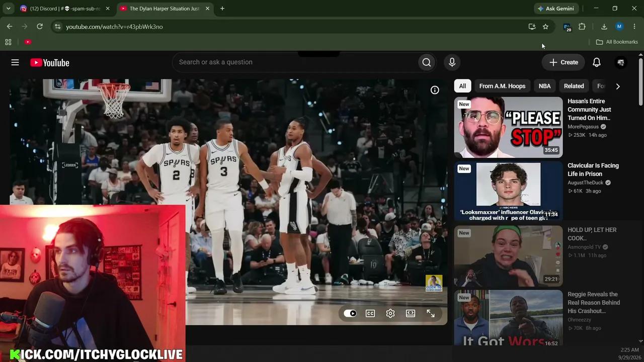Open the Asmongold video thumbnail
The height and width of the screenshot is (362, 644).
(508, 256)
